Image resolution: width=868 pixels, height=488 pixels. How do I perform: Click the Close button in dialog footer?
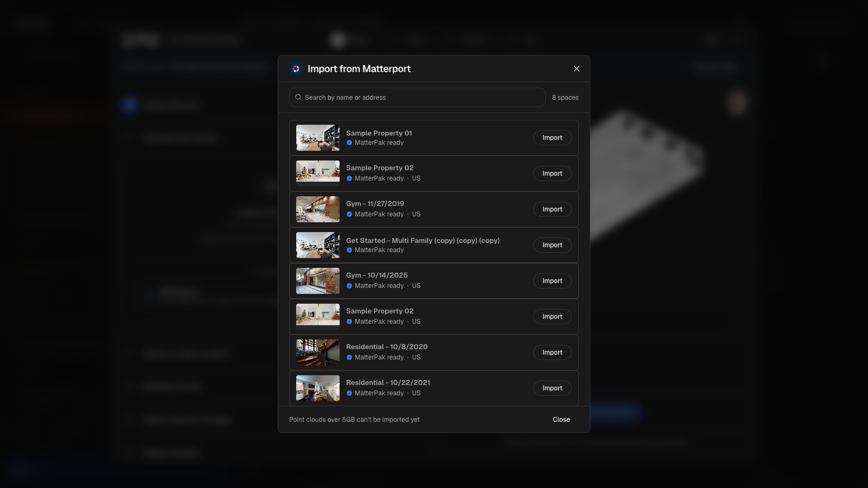point(561,420)
